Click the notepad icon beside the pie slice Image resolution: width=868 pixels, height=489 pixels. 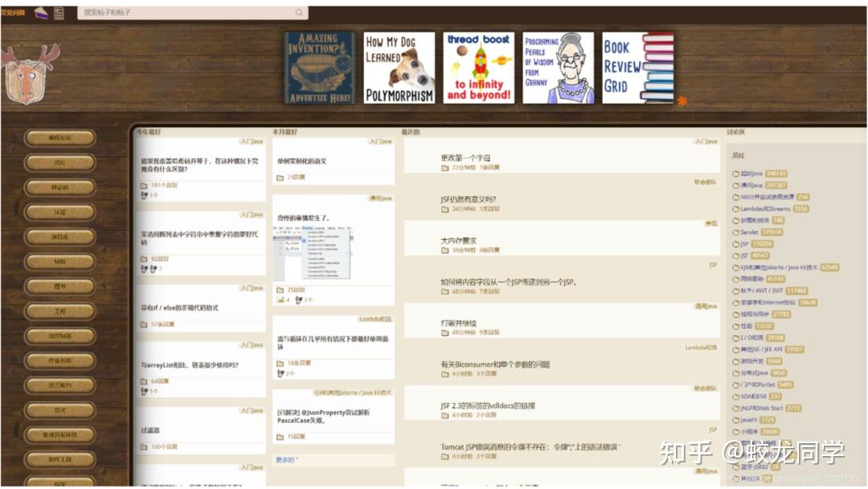click(x=58, y=11)
